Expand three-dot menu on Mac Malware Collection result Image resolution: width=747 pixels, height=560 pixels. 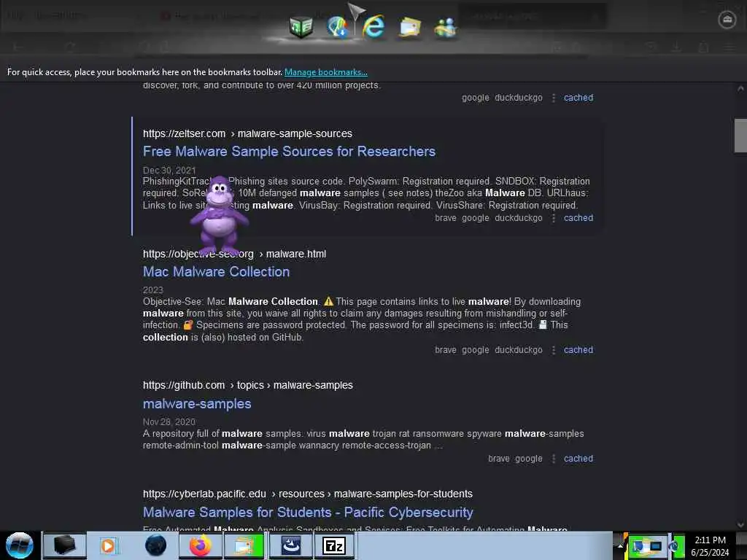point(554,350)
